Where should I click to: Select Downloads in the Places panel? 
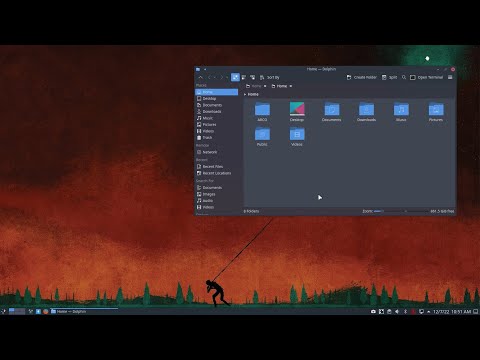[216, 111]
